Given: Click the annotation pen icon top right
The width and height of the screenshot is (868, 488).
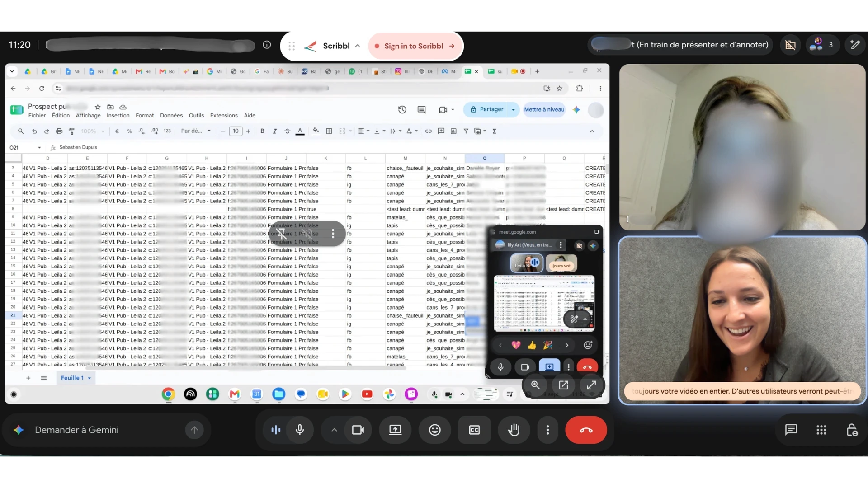Looking at the screenshot, I should pyautogui.click(x=855, y=45).
